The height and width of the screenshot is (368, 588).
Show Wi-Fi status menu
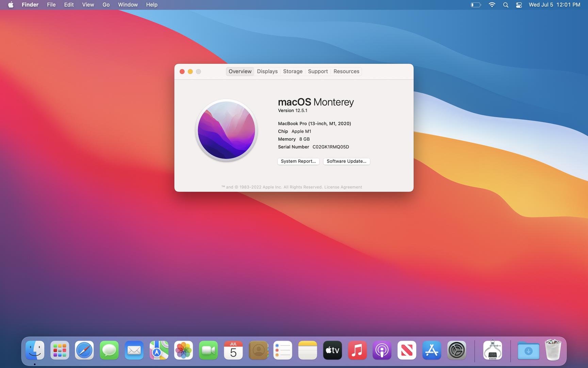(492, 5)
